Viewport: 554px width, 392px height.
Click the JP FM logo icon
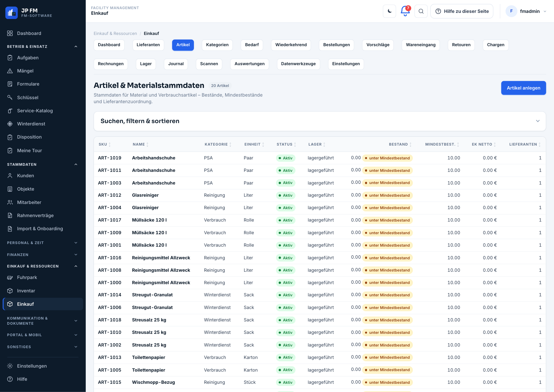pyautogui.click(x=11, y=13)
